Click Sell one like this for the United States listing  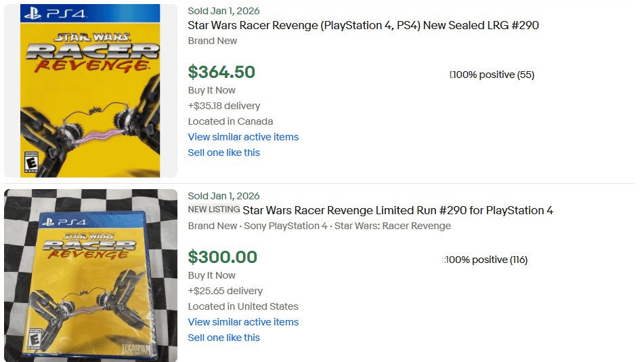(x=223, y=338)
